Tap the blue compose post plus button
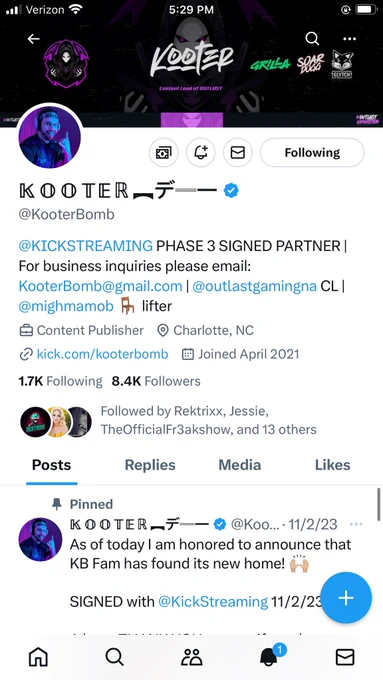Viewport: 383px width, 680px height. (x=346, y=598)
